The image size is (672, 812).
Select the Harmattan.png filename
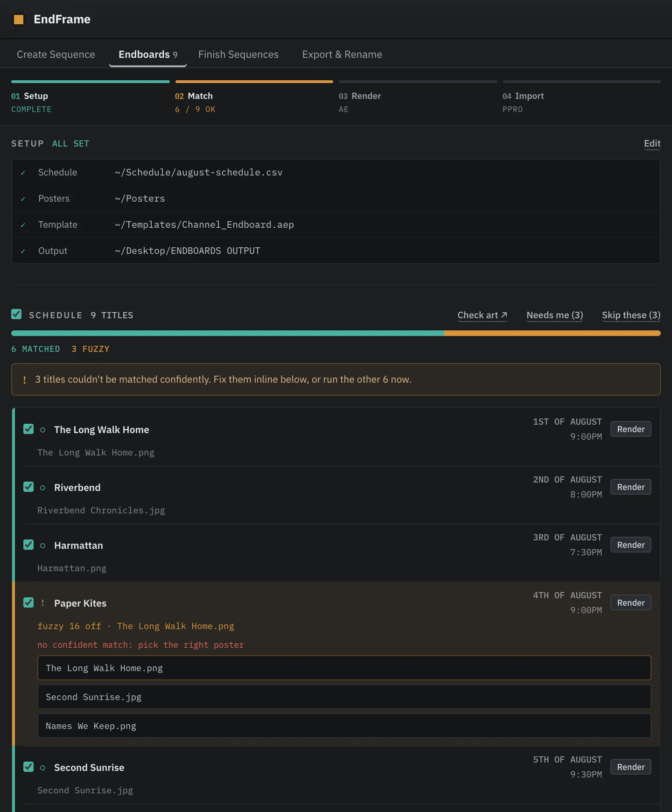[72, 568]
